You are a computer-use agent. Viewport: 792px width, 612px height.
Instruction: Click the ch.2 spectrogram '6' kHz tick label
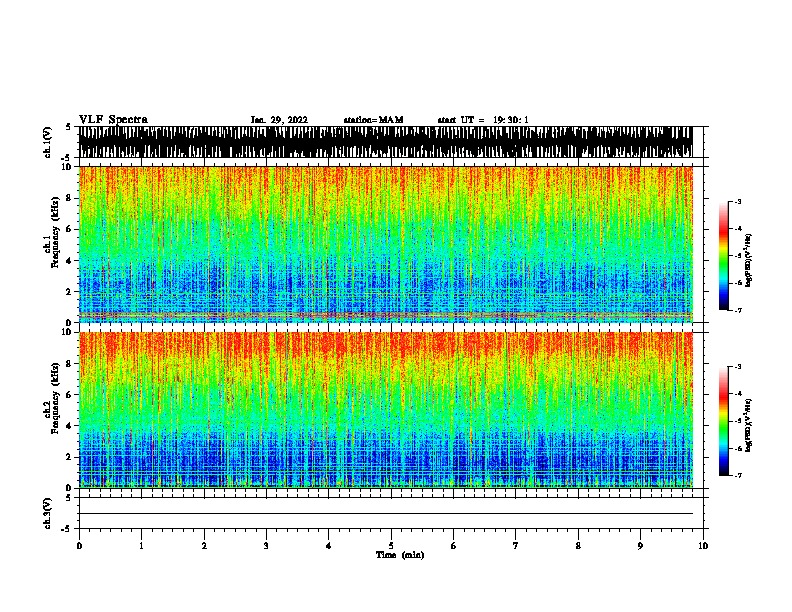point(70,395)
